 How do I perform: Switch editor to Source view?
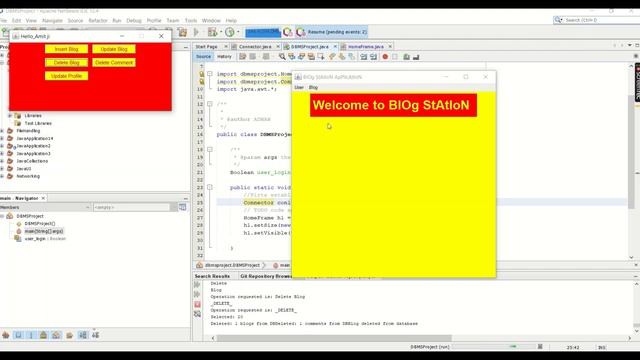[x=203, y=57]
